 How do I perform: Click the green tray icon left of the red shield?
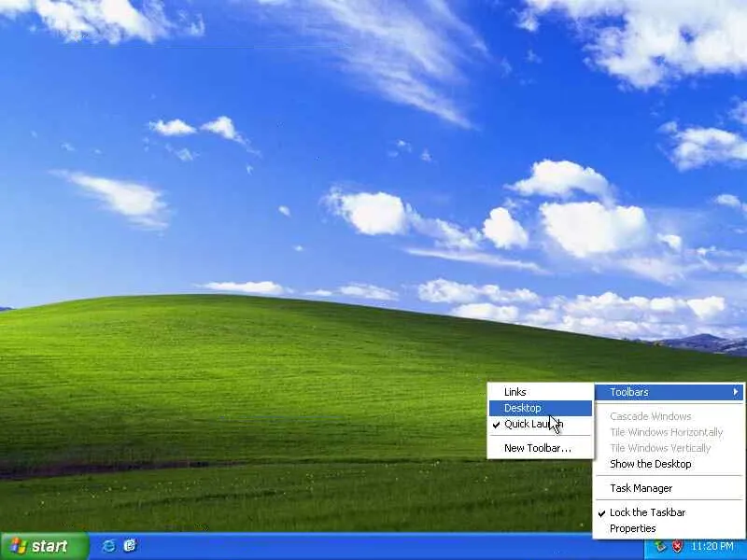(x=660, y=546)
